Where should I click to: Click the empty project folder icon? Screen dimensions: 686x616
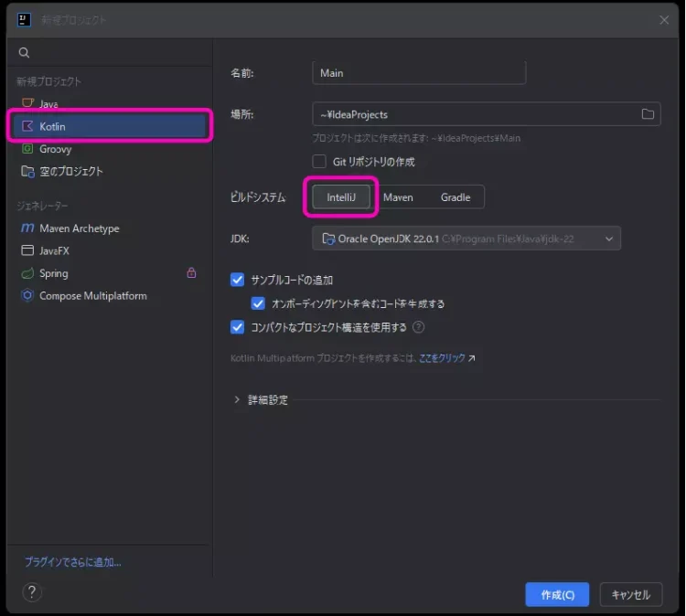27,172
